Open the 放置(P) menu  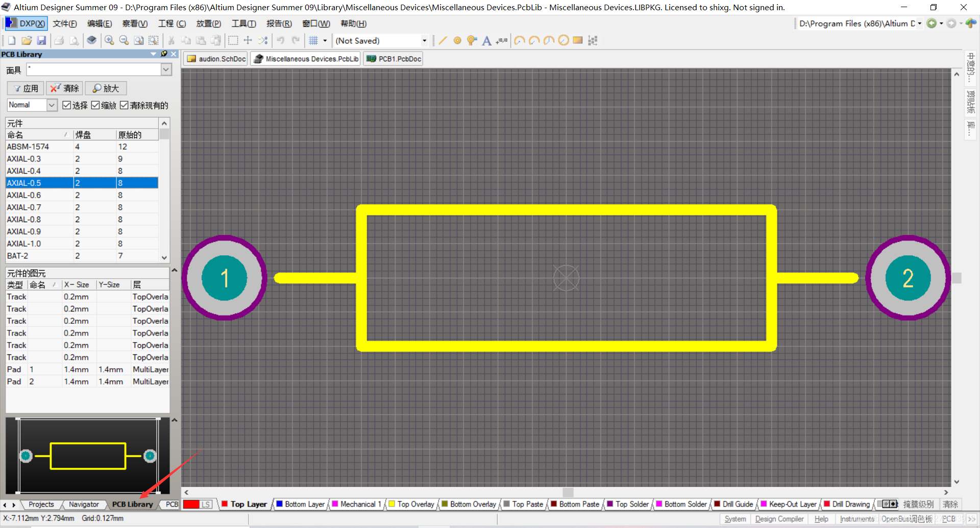click(208, 23)
